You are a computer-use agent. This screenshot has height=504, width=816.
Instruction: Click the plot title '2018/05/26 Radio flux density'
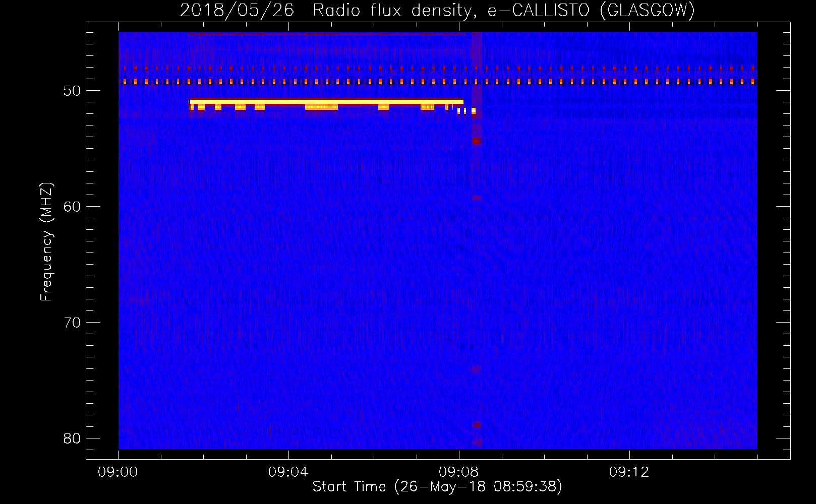329,10
